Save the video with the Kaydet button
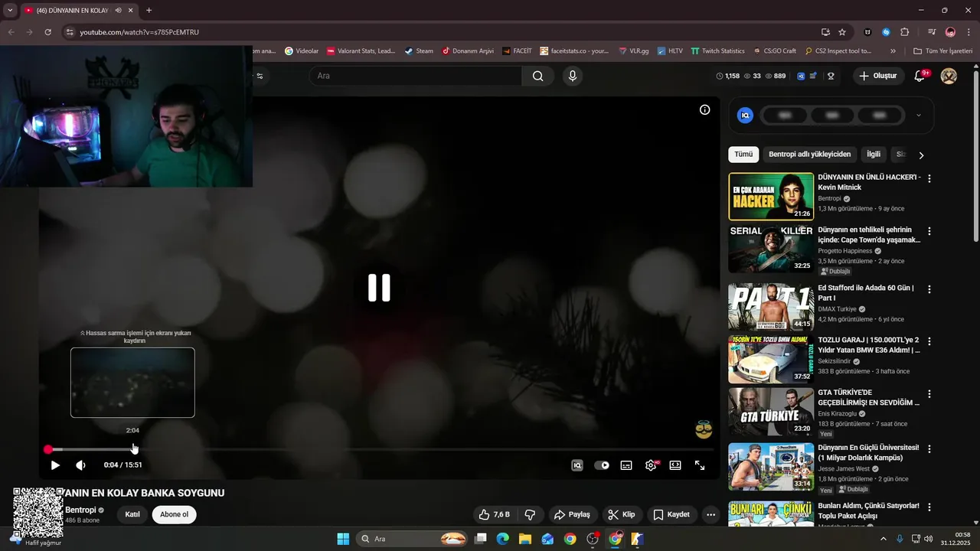 (671, 514)
